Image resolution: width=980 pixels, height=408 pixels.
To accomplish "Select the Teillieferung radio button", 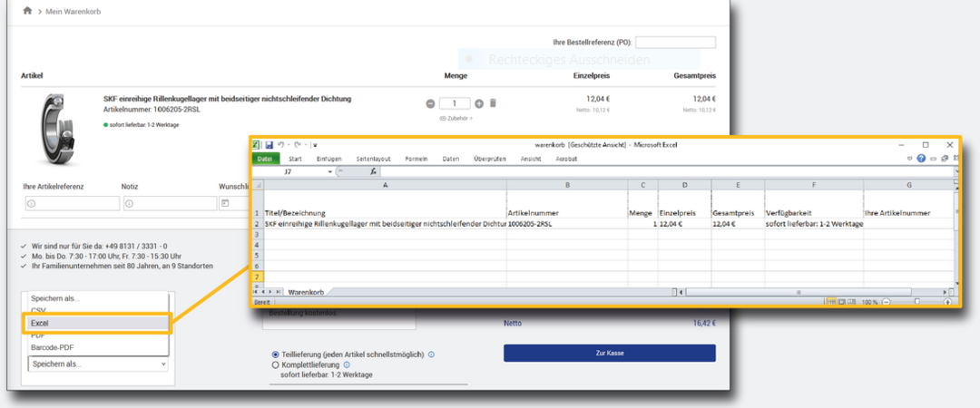I will coord(275,355).
